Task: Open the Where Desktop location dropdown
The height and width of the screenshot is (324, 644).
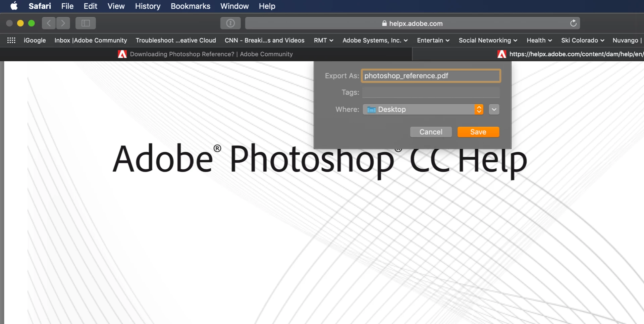Action: click(x=423, y=109)
